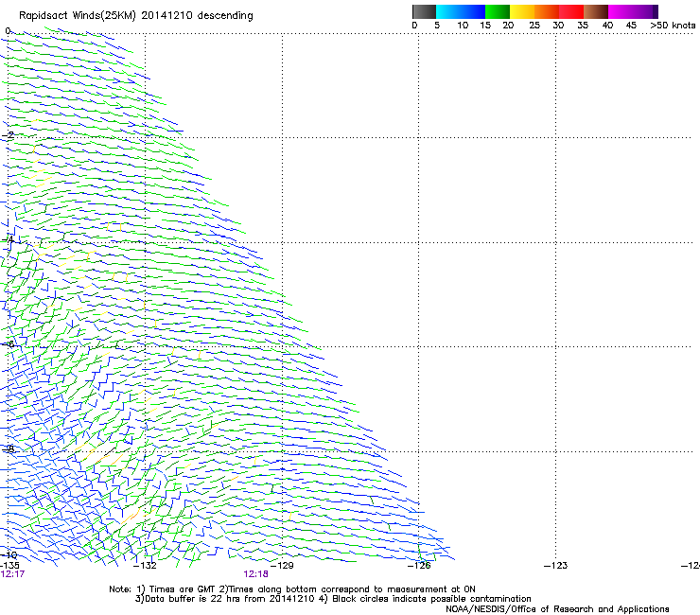Click the '-132' longitude axis label

145,566
